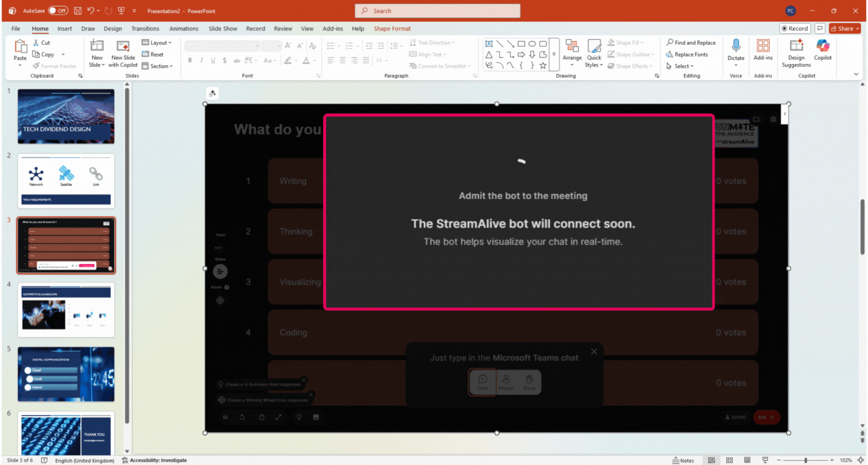Click Designer icon above the slide
Viewport: 868px width, 465px height.
(x=212, y=93)
